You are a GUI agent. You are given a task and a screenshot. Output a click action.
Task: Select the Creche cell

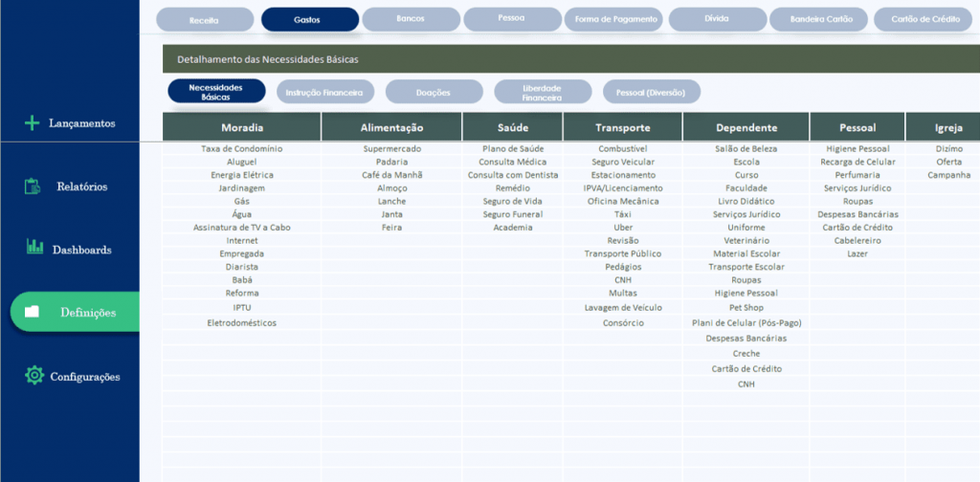click(746, 354)
